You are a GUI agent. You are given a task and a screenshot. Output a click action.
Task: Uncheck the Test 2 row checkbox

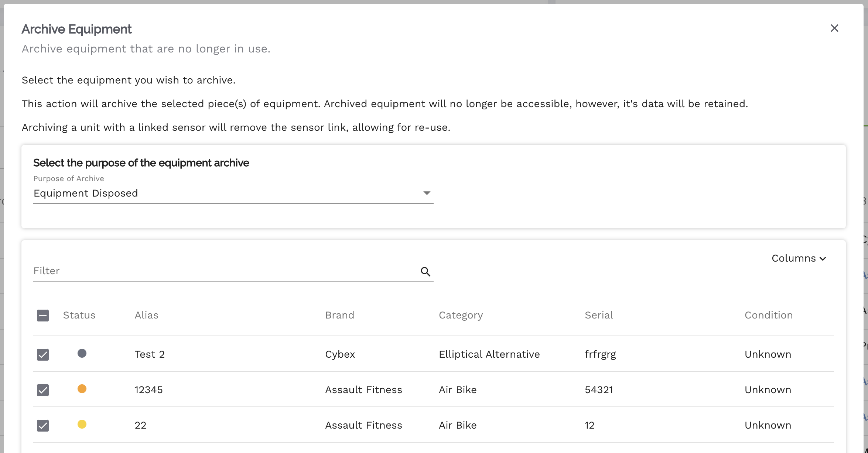pyautogui.click(x=43, y=355)
